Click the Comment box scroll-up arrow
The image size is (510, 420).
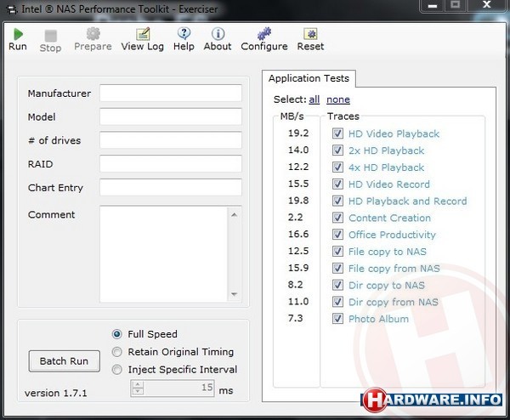pyautogui.click(x=235, y=215)
